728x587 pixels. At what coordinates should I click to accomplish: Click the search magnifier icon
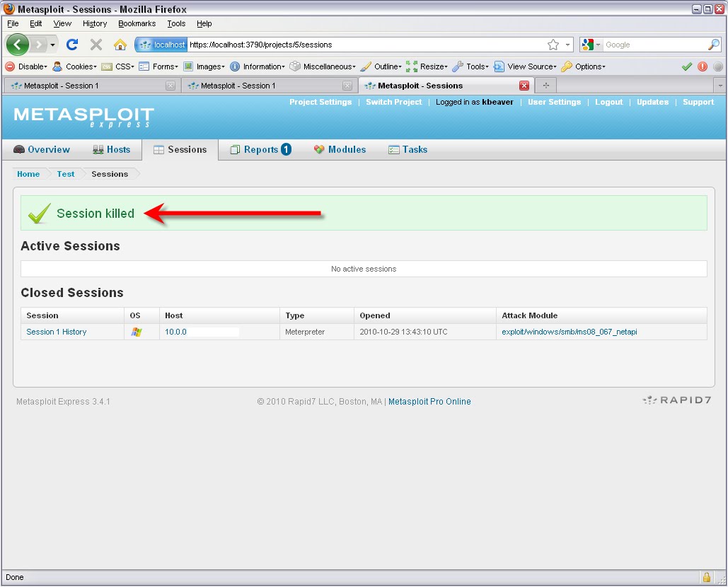tap(714, 45)
